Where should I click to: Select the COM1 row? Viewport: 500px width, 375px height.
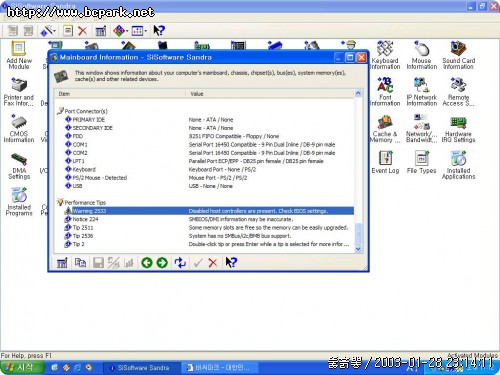point(204,145)
